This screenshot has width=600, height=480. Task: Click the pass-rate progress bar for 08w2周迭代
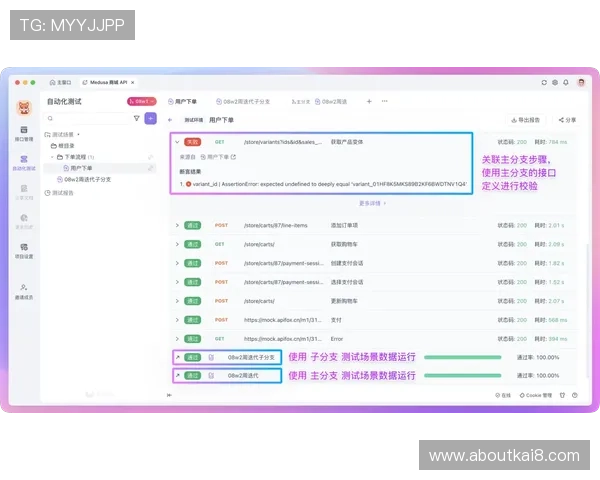(462, 376)
